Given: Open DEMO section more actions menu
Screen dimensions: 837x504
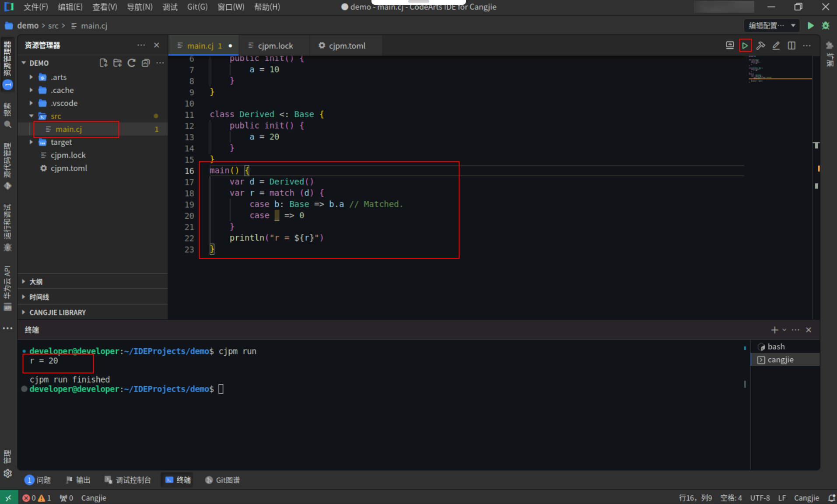Looking at the screenshot, I should pos(160,63).
